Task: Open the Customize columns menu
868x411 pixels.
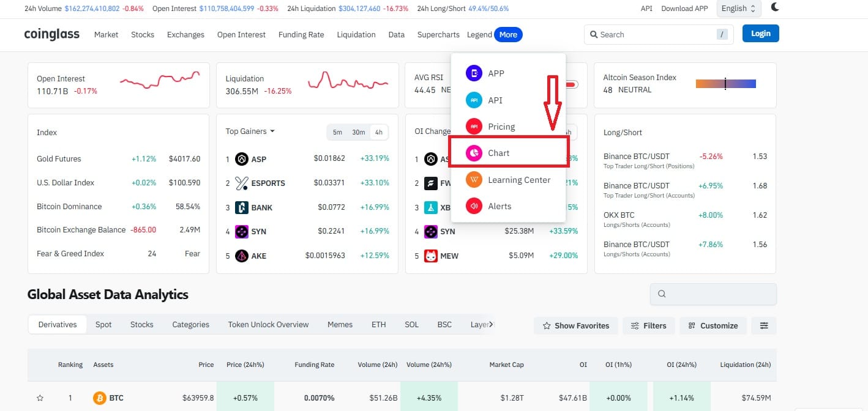Action: 713,325
